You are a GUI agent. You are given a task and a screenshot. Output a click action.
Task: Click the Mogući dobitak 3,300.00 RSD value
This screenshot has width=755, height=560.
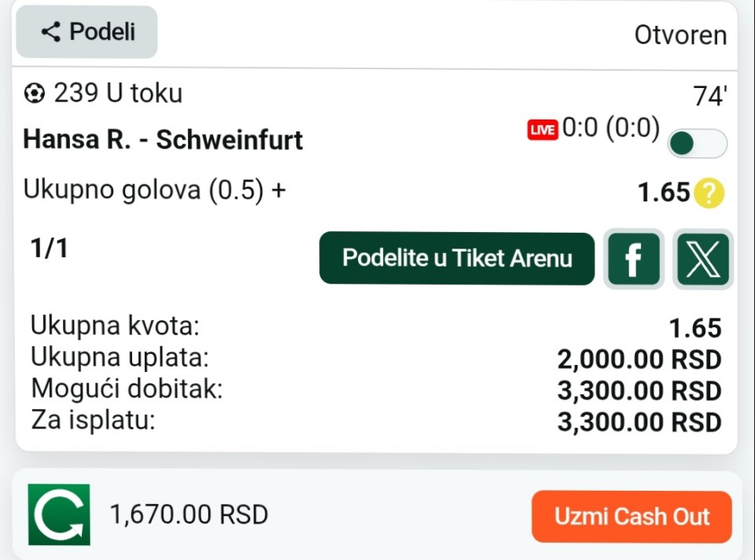pyautogui.click(x=639, y=391)
